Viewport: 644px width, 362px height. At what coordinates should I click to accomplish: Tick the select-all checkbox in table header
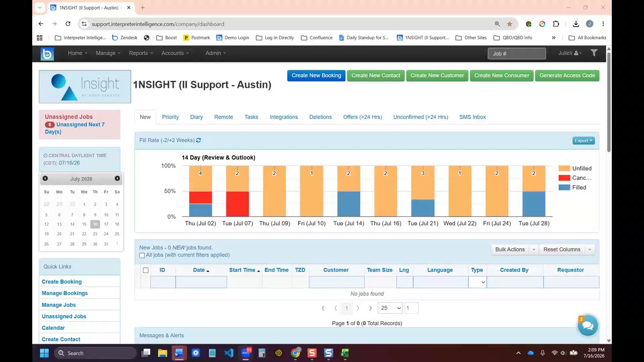coord(145,270)
